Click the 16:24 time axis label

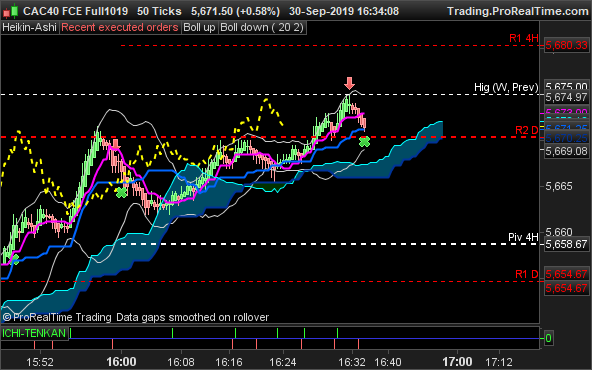[283, 362]
